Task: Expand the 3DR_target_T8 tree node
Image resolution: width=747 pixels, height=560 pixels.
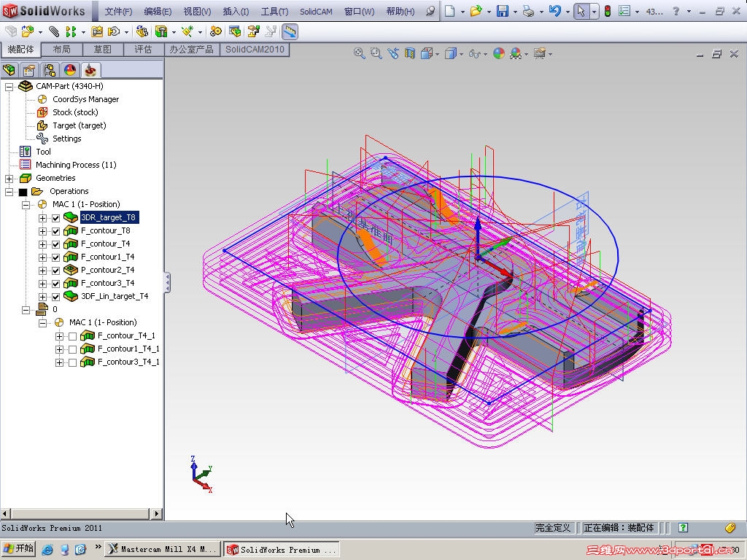Action: click(x=42, y=217)
